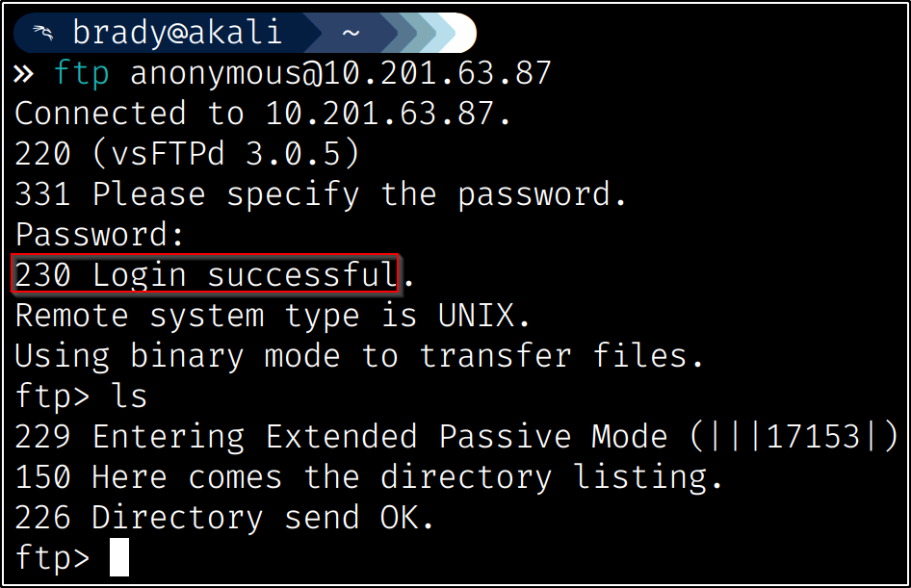Click the Kali dragon icon in the prompt

click(x=40, y=35)
